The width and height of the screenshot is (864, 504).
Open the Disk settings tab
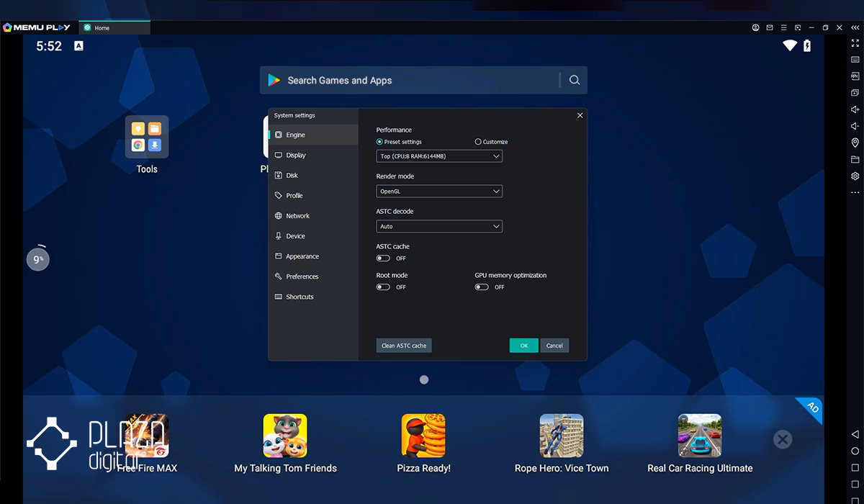(x=313, y=175)
